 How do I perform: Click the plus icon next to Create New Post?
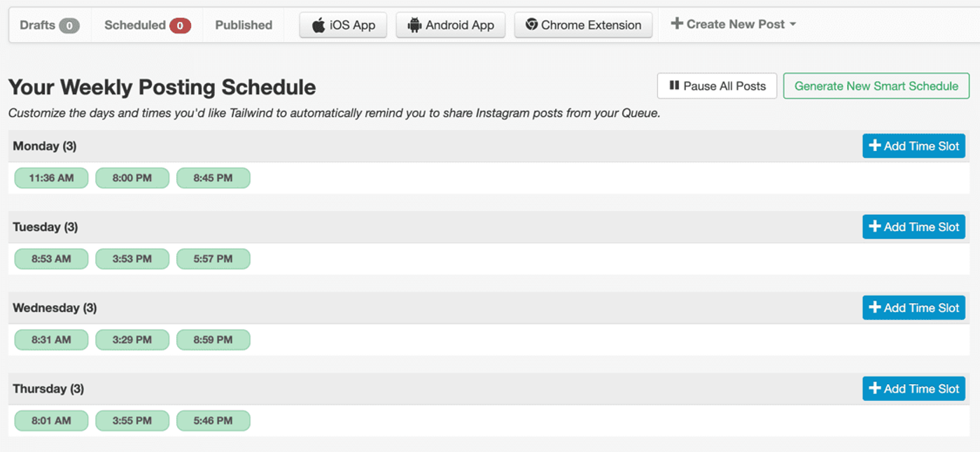coord(677,23)
